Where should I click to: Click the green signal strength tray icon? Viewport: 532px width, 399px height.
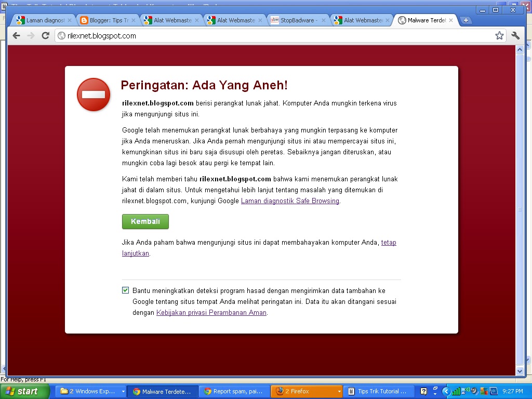click(x=456, y=392)
